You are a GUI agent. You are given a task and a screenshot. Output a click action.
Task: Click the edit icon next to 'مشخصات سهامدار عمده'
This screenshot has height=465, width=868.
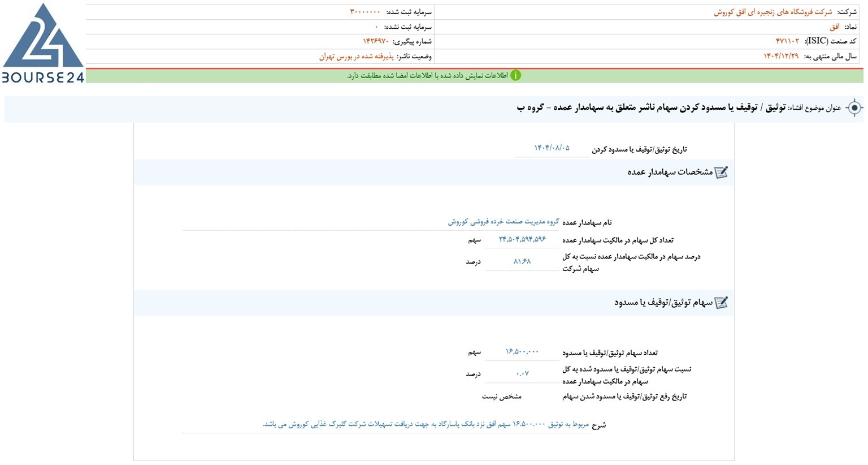[721, 172]
